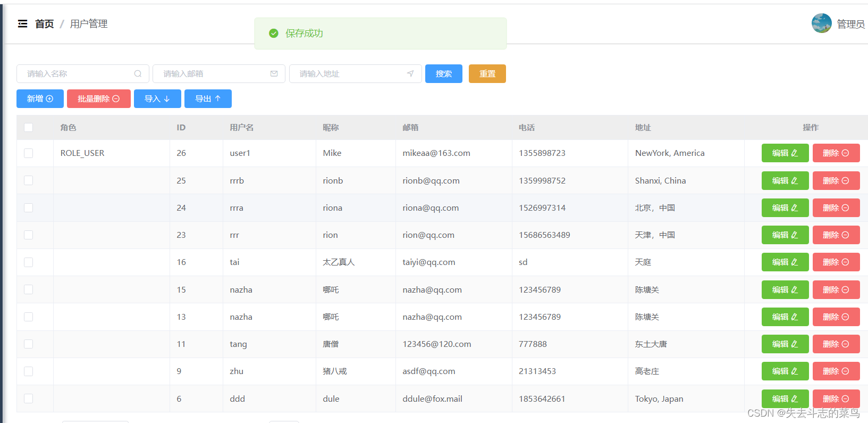Click 删除 for user1 row
The height and width of the screenshot is (423, 868).
click(x=836, y=153)
